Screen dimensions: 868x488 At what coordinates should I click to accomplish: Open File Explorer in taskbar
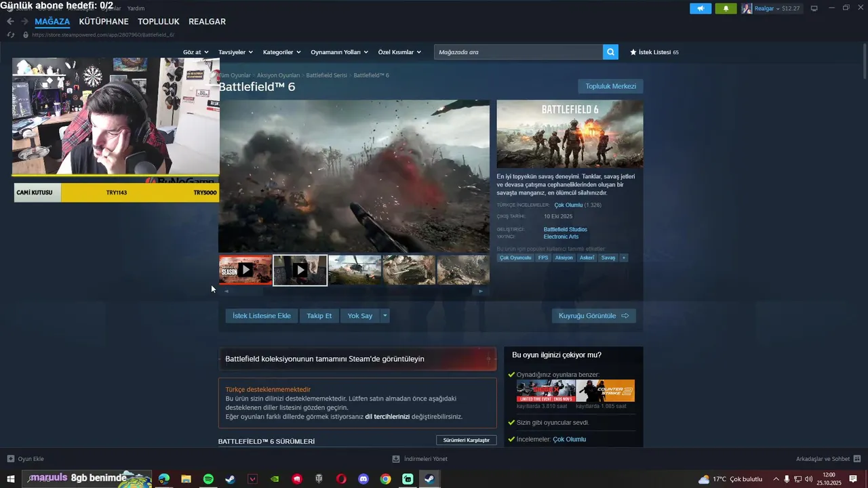coord(186,479)
